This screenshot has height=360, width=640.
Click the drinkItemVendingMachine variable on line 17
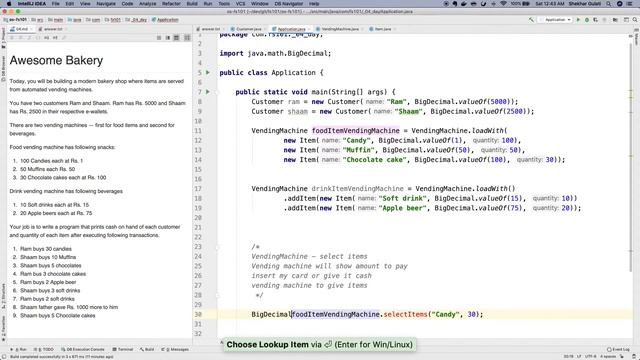point(358,189)
